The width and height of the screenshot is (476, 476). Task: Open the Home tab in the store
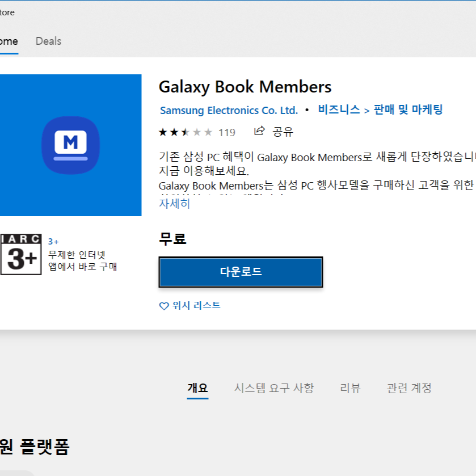tap(9, 41)
